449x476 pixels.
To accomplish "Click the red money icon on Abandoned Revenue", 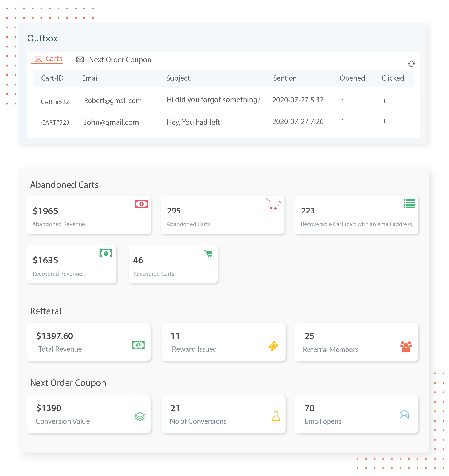I will click(x=141, y=204).
